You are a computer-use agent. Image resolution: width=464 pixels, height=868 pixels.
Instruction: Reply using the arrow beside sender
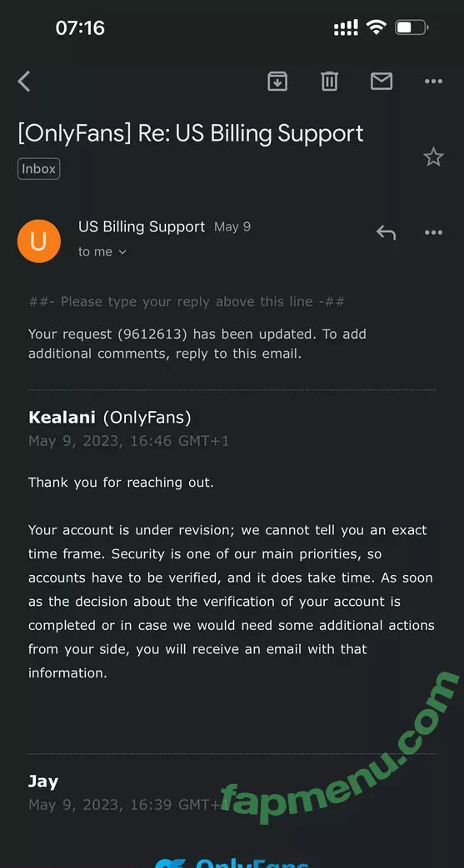click(386, 232)
